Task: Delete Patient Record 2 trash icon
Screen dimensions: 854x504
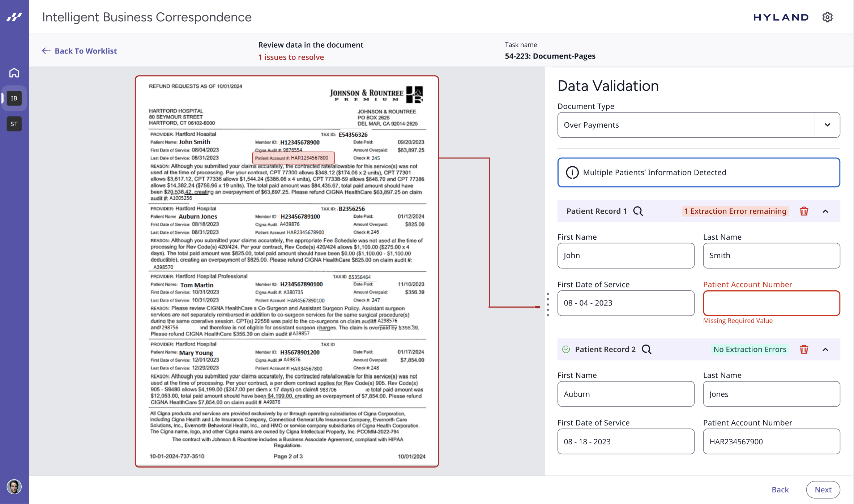Action: [x=804, y=349]
